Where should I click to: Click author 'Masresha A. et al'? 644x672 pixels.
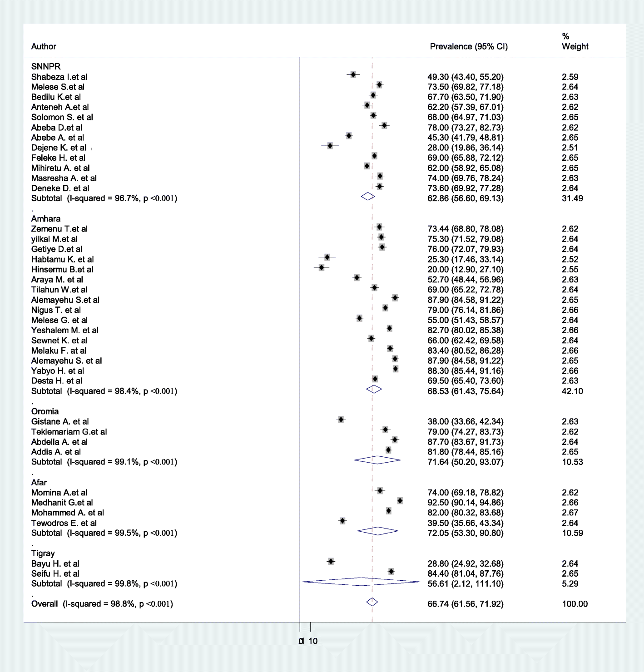[64, 178]
